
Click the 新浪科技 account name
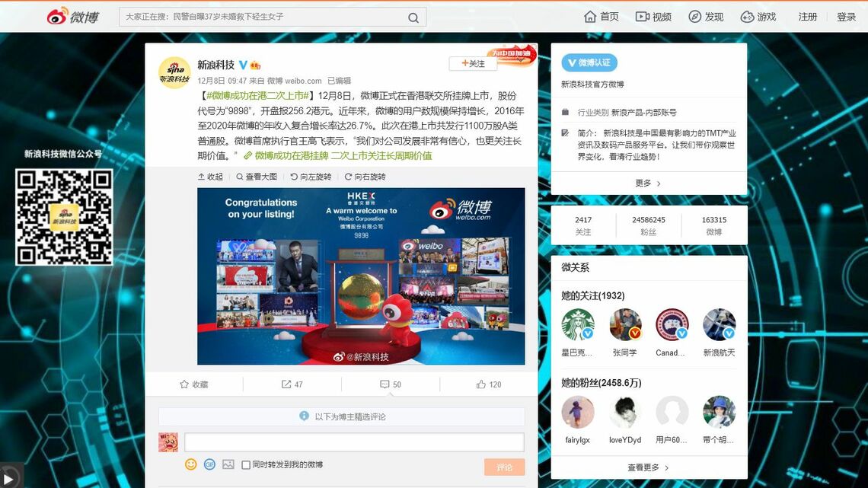216,65
